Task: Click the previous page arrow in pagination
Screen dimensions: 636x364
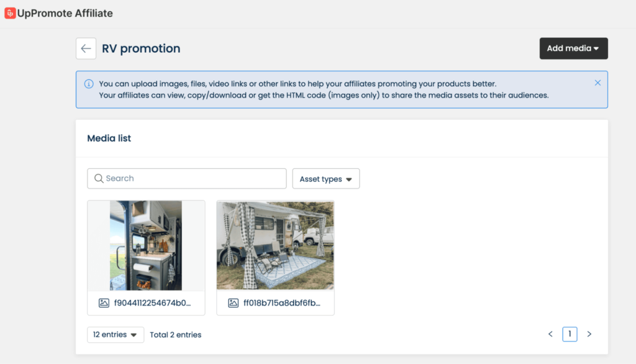Action: [550, 334]
